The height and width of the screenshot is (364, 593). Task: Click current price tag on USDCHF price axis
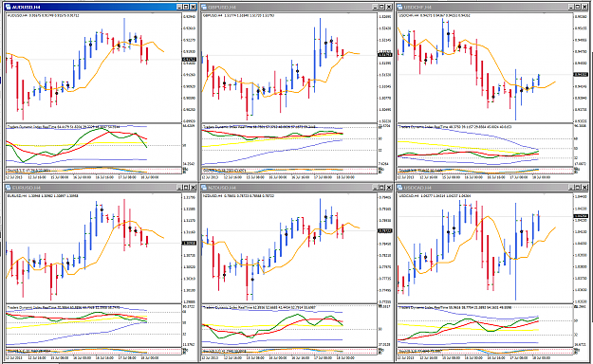tap(581, 75)
